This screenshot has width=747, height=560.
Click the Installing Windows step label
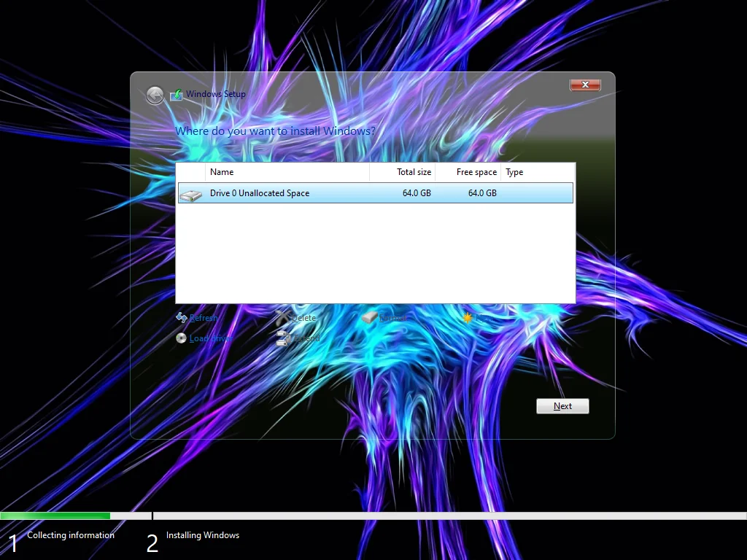[x=203, y=535]
